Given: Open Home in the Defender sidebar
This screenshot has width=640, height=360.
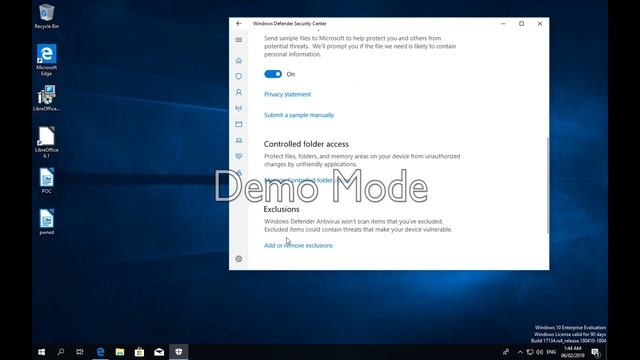Looking at the screenshot, I should click(x=239, y=61).
